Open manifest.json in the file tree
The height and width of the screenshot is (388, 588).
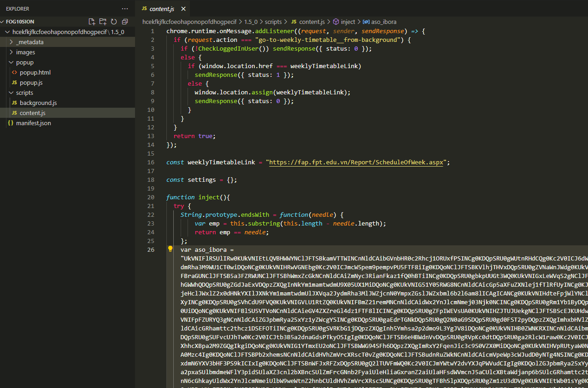(67, 123)
